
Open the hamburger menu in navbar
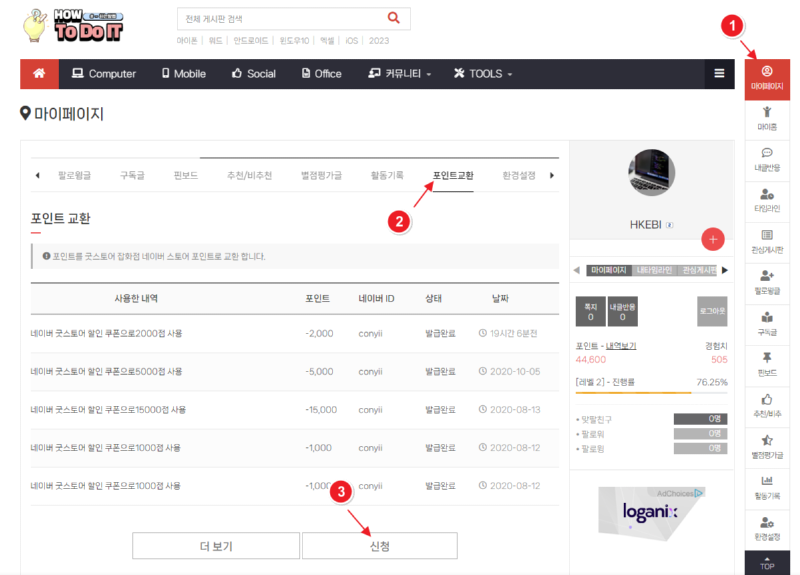click(x=719, y=74)
